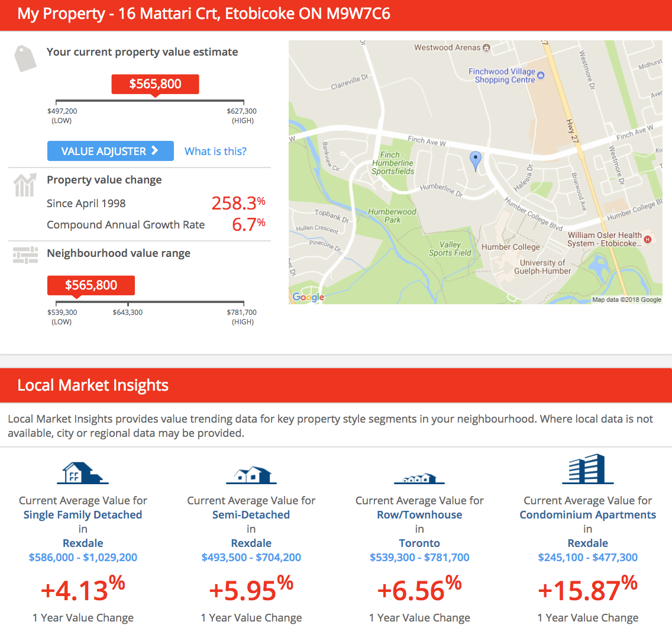Click the $565,800 property estimate marker
The height and width of the screenshot is (644, 672).
[x=155, y=84]
